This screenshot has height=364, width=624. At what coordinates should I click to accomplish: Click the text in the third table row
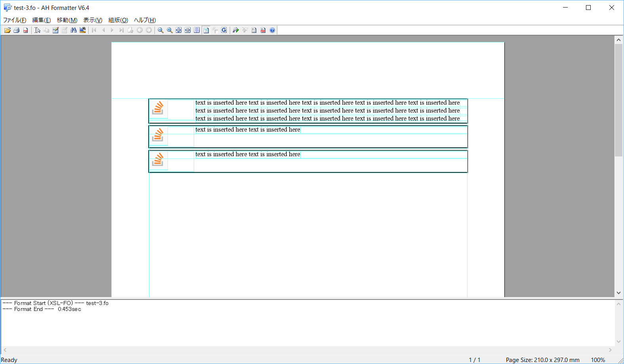click(248, 154)
